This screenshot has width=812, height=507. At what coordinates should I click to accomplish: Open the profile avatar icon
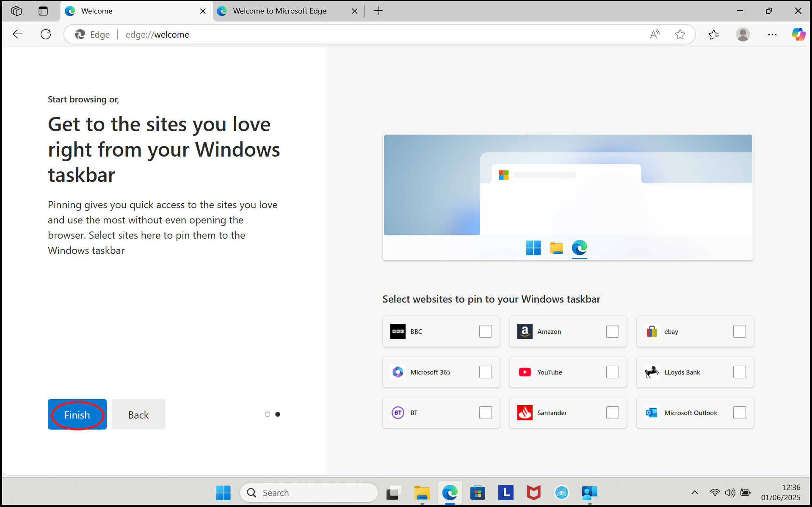click(x=743, y=34)
